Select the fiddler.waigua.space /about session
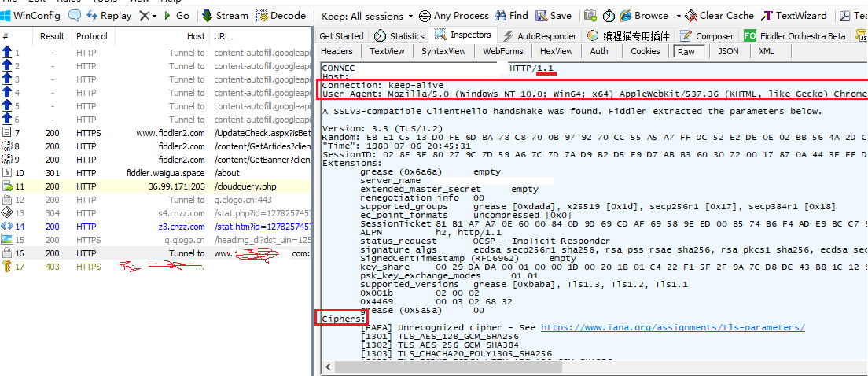 point(155,173)
